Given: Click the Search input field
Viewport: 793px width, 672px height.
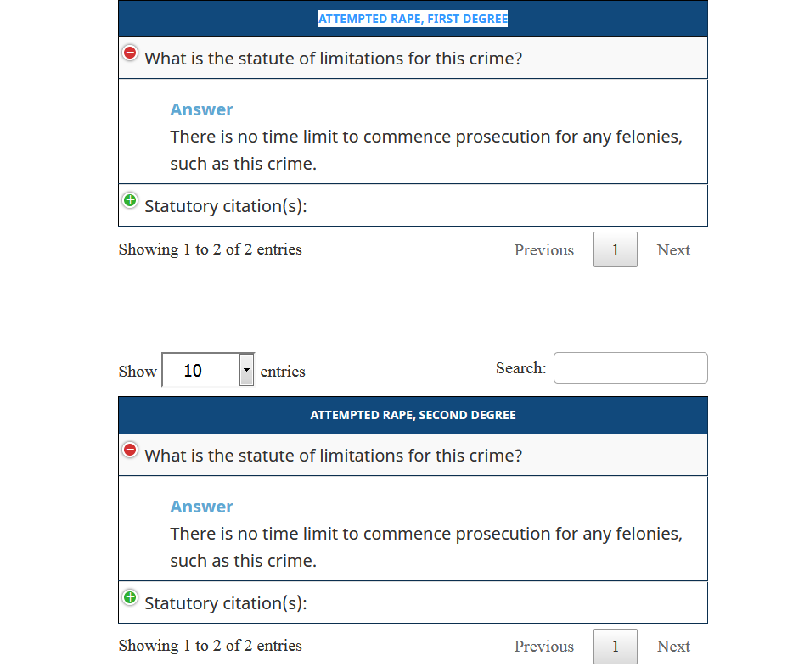Looking at the screenshot, I should coord(630,368).
